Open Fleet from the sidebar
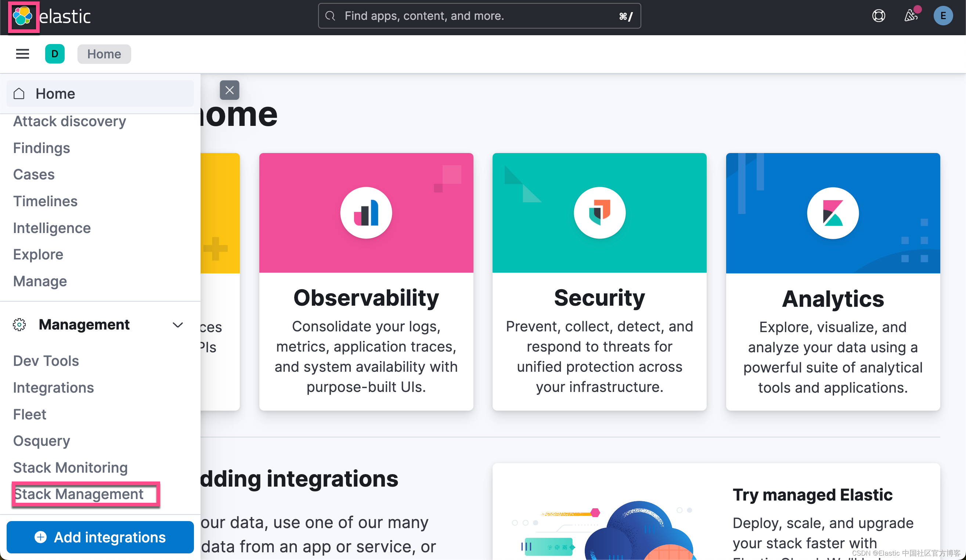 coord(29,414)
